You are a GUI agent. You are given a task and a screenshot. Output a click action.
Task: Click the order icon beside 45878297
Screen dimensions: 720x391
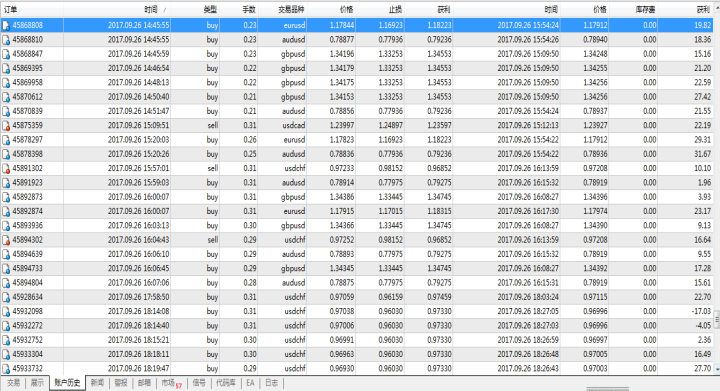pyautogui.click(x=6, y=140)
